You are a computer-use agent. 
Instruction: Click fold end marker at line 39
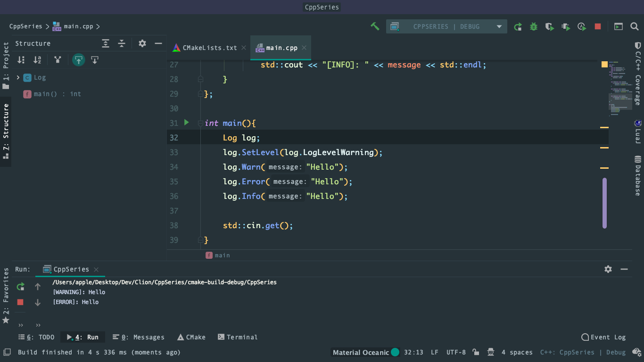(200, 240)
